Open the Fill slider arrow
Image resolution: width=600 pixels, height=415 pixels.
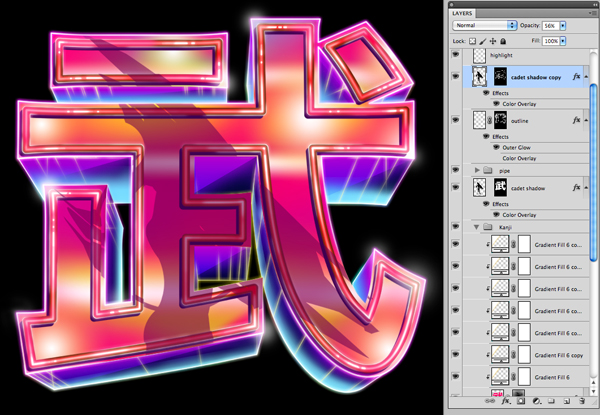[562, 41]
